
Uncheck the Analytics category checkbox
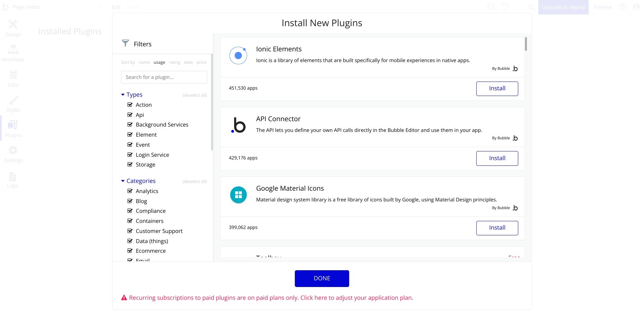click(x=130, y=191)
